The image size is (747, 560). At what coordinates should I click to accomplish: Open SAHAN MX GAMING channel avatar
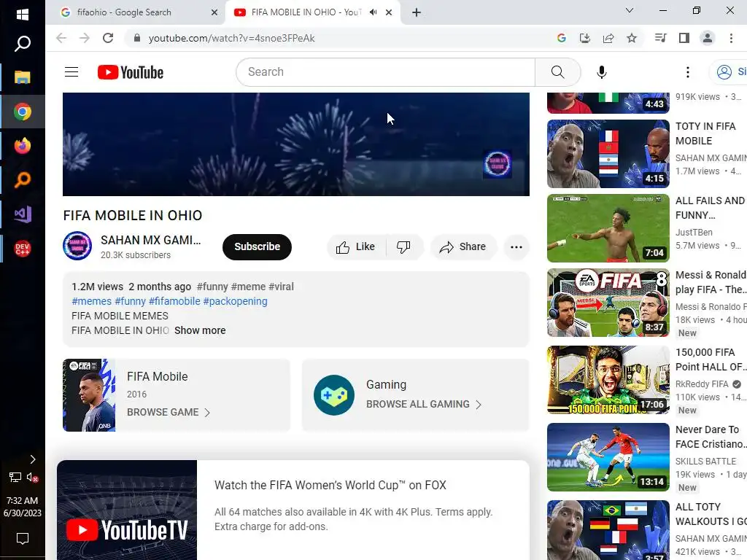77,246
